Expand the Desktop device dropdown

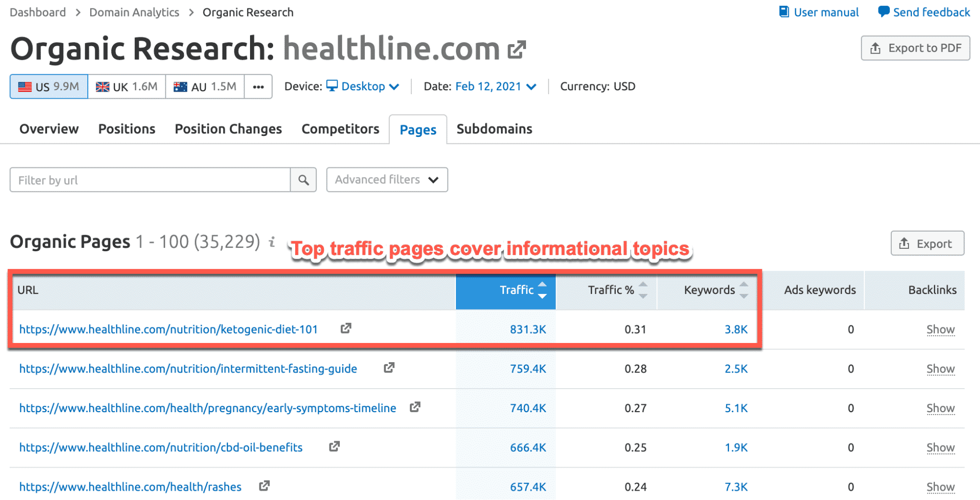pos(363,86)
